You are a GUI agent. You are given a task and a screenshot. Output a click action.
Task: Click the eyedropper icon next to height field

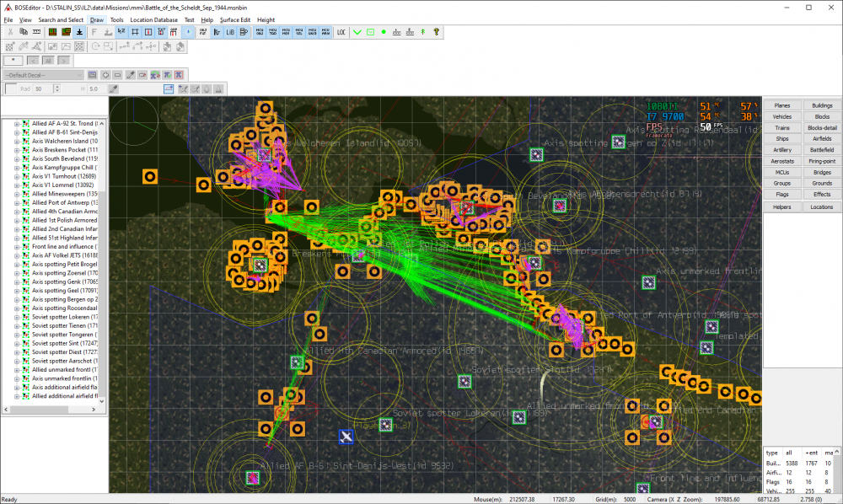(x=113, y=88)
